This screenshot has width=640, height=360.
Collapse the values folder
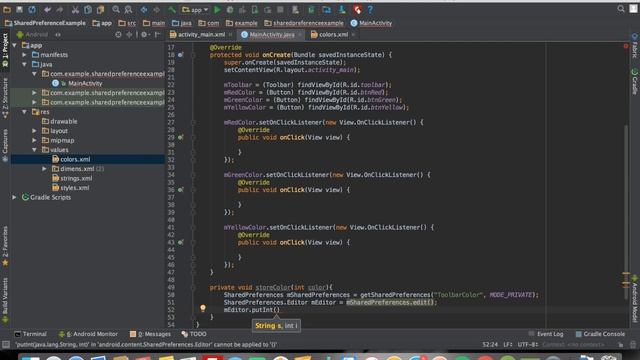pyautogui.click(x=34, y=150)
